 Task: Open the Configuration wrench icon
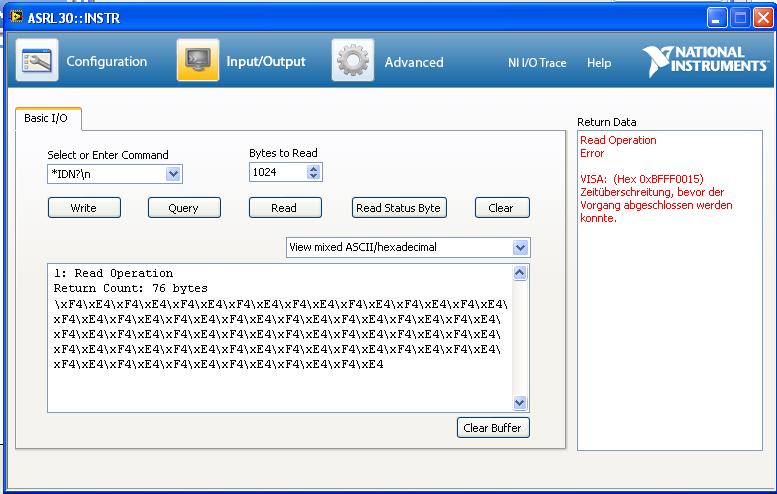coord(37,60)
